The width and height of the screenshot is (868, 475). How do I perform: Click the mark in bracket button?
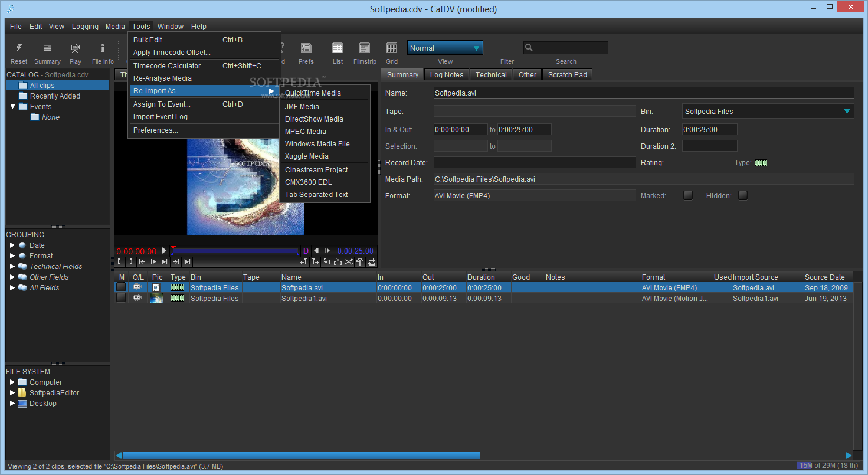(x=119, y=261)
